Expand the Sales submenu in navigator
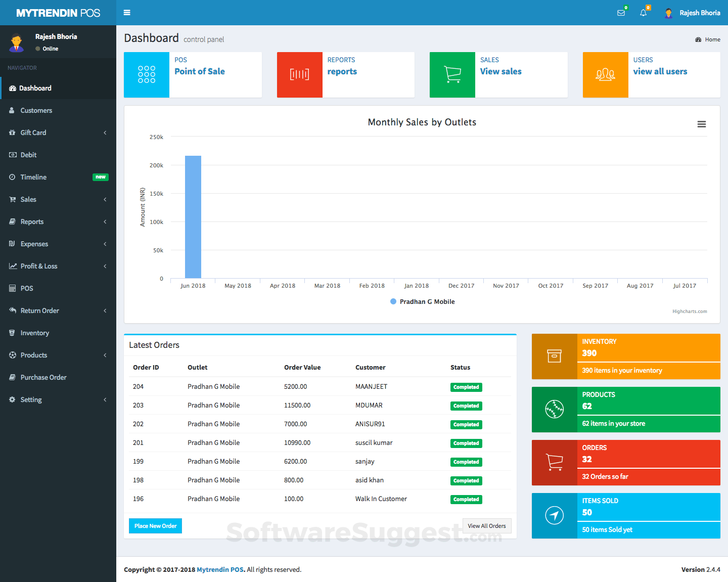This screenshot has width=728, height=582. [x=58, y=199]
